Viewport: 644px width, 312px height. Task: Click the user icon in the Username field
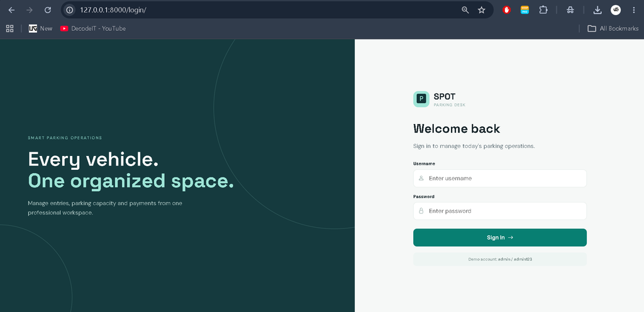click(x=421, y=178)
